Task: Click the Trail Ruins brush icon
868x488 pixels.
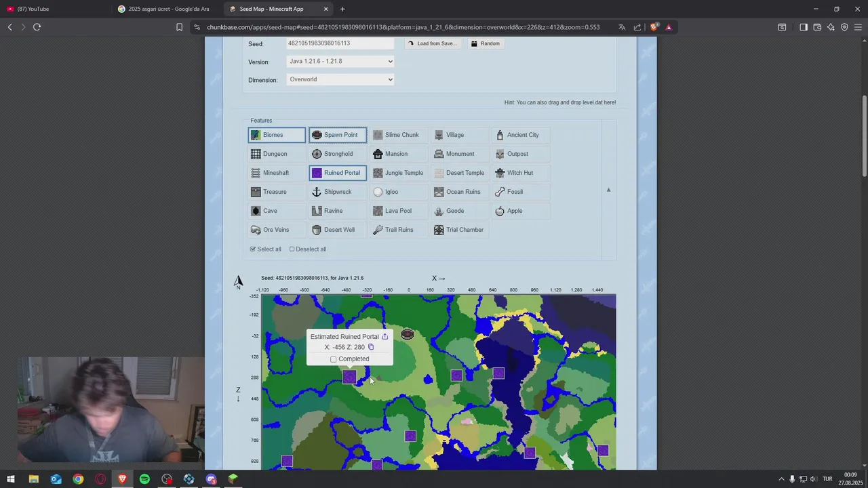Action: point(378,230)
